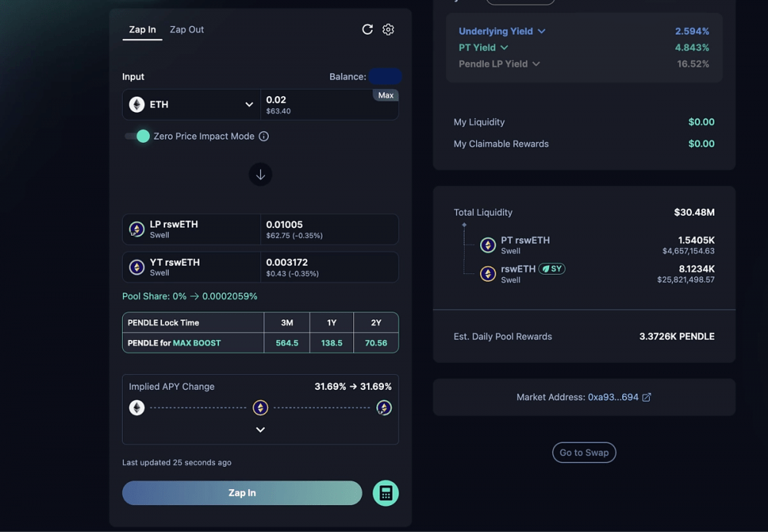Open the 0xa93...694 market address link
The height and width of the screenshot is (532, 768).
[613, 397]
